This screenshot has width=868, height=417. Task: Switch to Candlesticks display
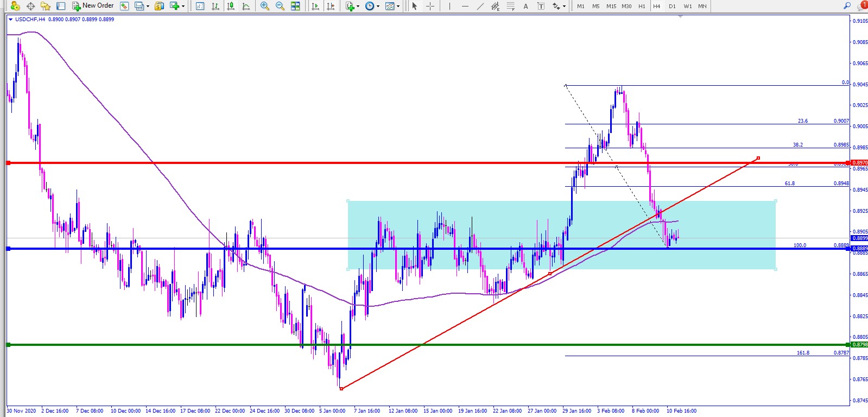pos(231,6)
